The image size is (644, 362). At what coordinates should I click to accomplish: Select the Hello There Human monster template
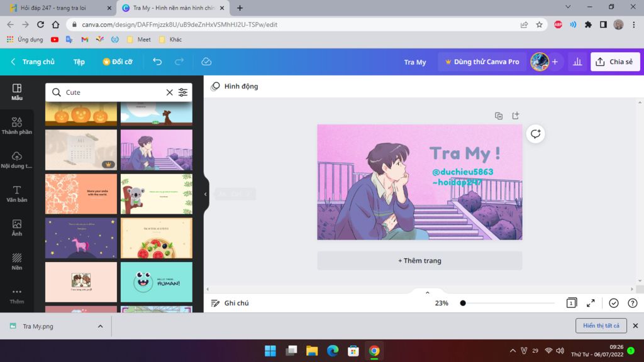(x=157, y=282)
